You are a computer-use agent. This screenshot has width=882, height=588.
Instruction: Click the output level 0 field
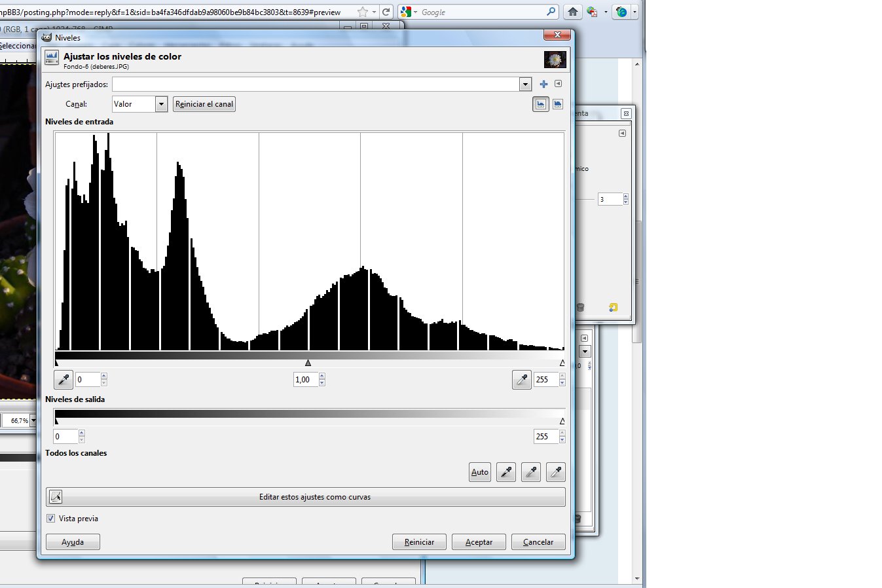[x=65, y=436]
